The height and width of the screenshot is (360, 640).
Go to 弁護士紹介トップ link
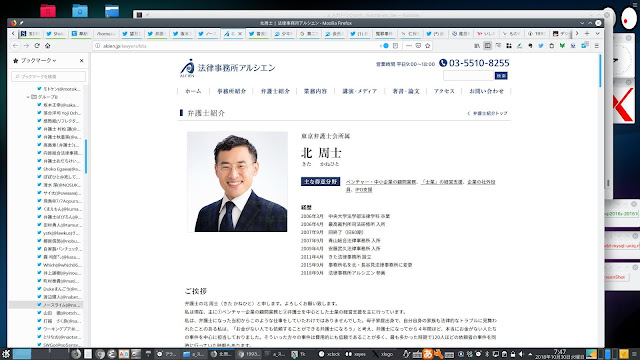487,113
